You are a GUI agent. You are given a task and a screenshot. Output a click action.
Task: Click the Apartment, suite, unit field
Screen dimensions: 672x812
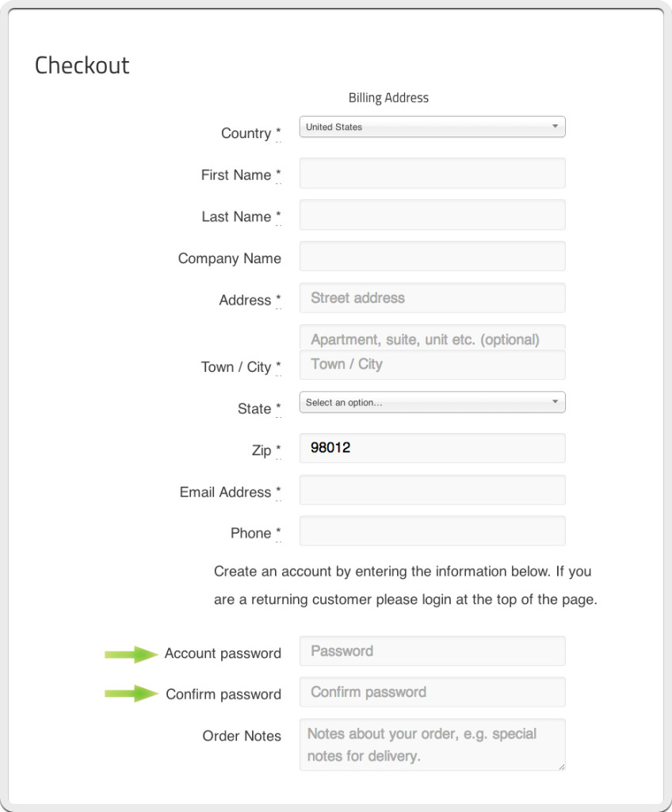coord(433,337)
